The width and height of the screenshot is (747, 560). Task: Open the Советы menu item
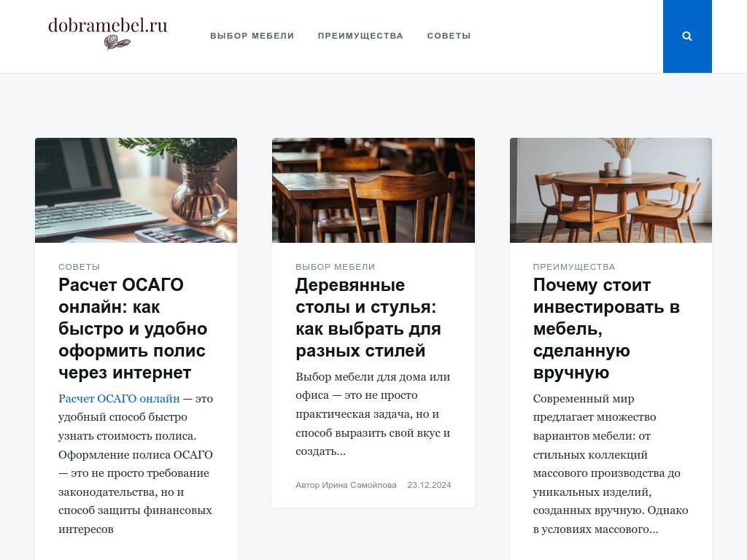coord(449,36)
